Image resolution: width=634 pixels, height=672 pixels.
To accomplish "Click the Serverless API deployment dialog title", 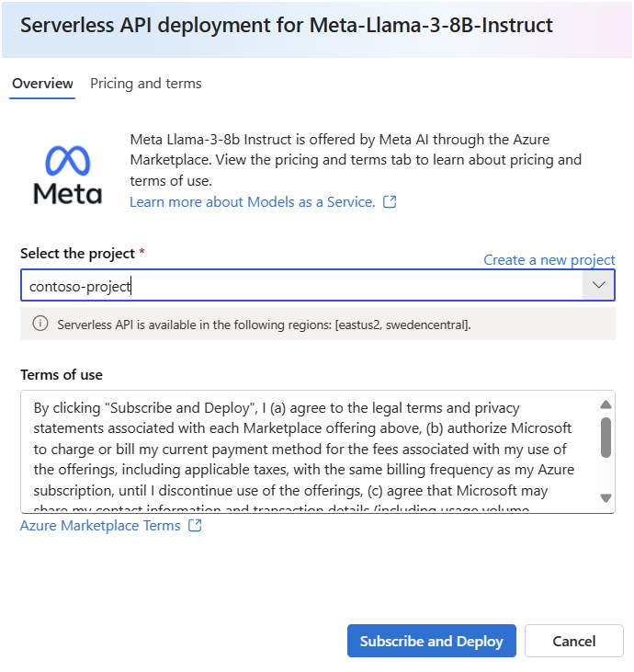I will 287,26.
